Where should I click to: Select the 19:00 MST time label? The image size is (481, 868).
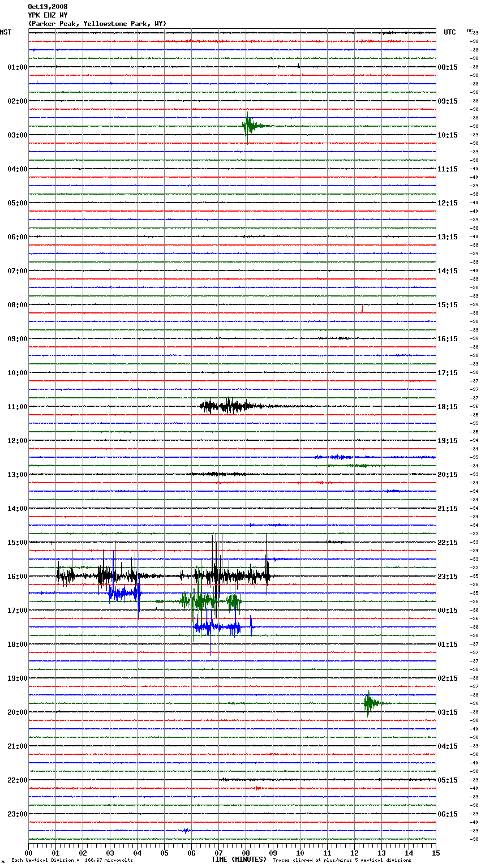(x=18, y=678)
